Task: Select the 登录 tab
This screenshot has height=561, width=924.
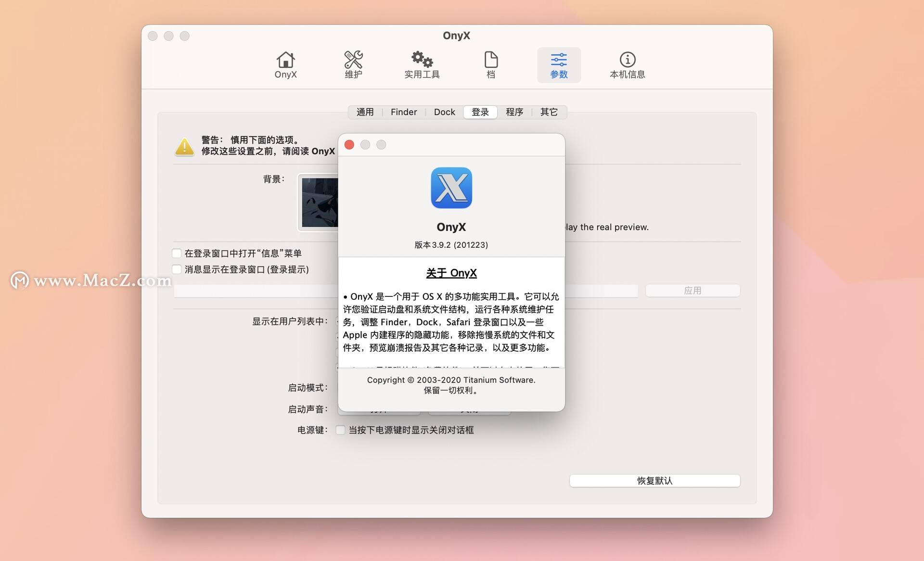Action: 480,112
